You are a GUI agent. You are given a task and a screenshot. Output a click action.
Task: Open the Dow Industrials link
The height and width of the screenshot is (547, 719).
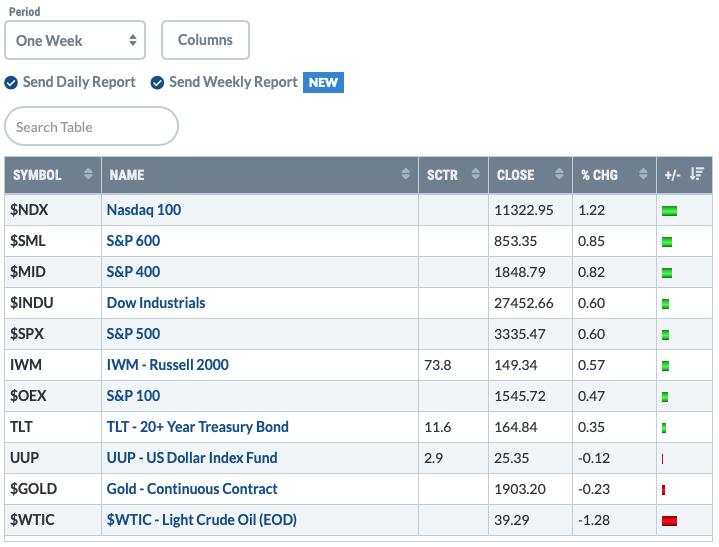(x=156, y=303)
